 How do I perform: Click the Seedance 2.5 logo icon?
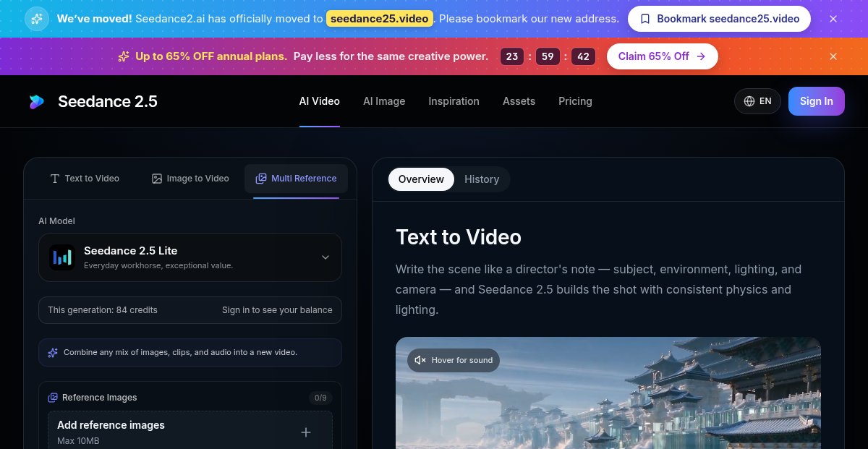[36, 102]
